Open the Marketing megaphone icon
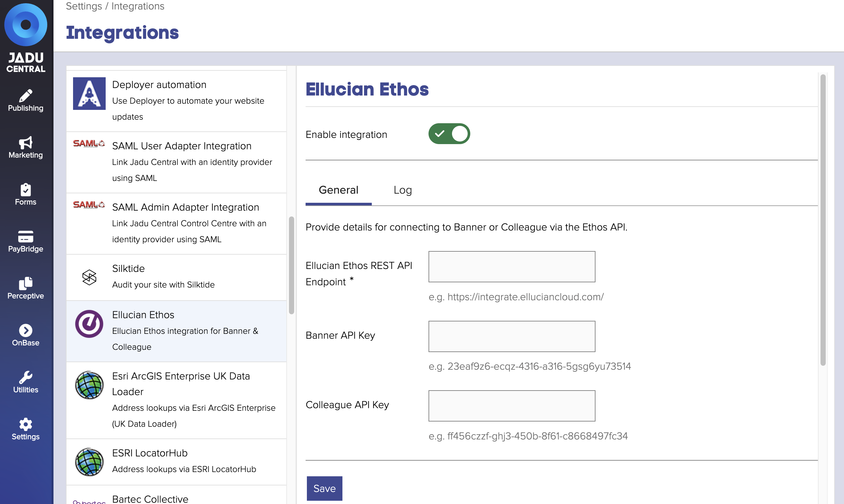 [x=26, y=143]
